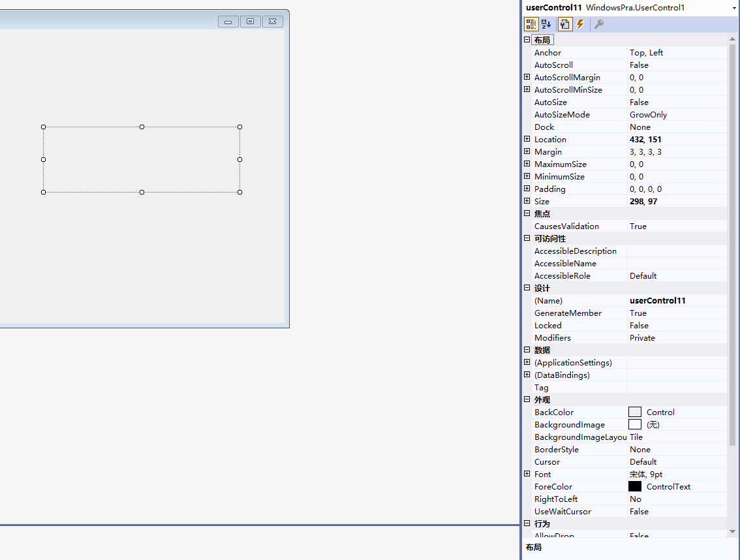Expand the Padding property
Viewport: 740px width, 560px height.
(x=527, y=189)
